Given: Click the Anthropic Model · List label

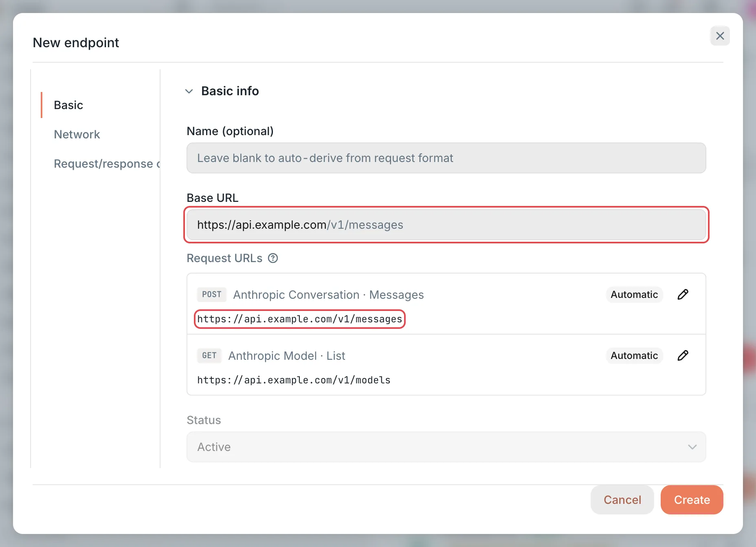Looking at the screenshot, I should point(287,356).
